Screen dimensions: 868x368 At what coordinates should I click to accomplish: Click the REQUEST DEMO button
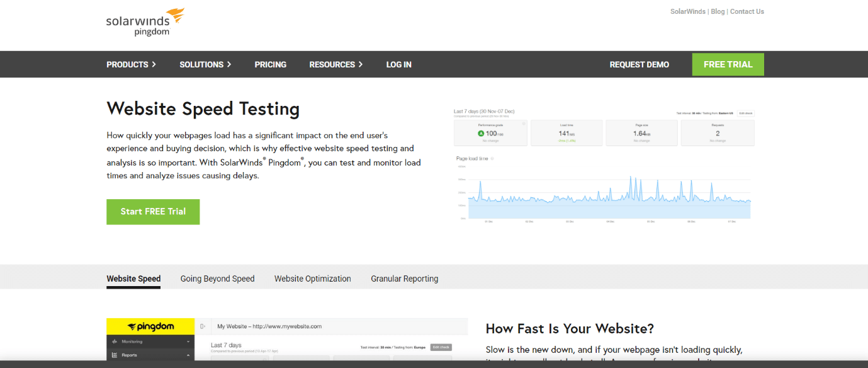(x=639, y=64)
